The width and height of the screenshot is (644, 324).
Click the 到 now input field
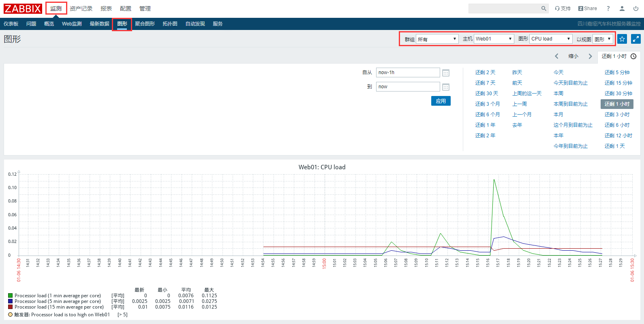pos(408,87)
